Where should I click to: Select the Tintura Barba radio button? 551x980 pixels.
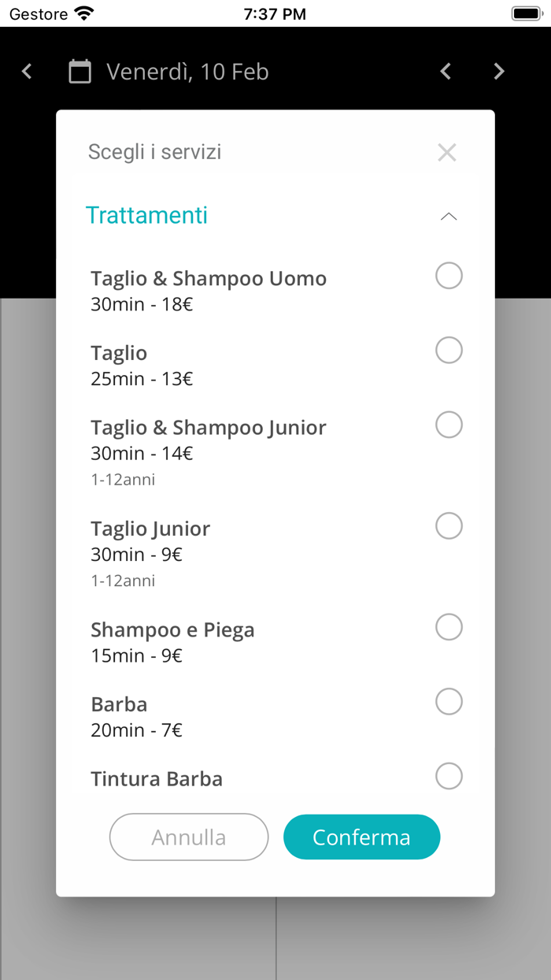click(449, 776)
